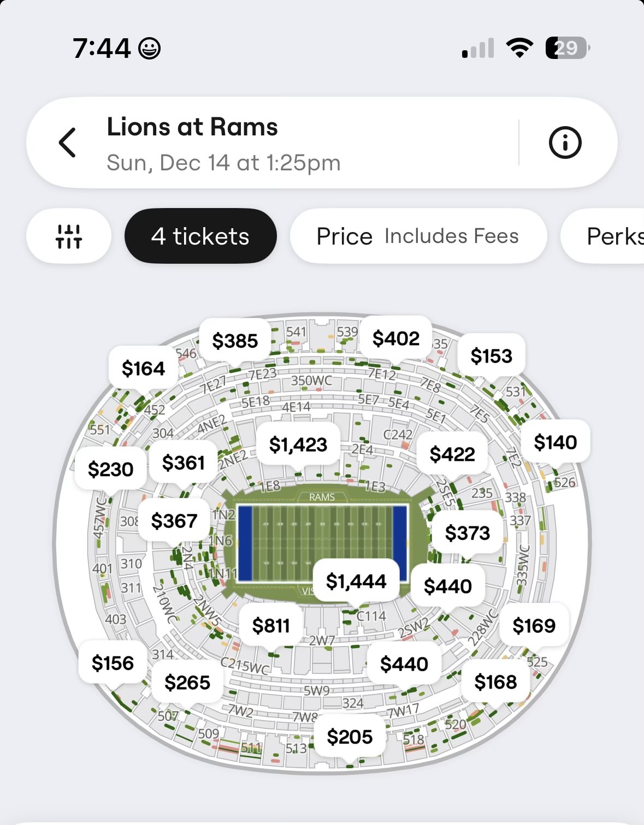Open the event info icon

(x=565, y=143)
